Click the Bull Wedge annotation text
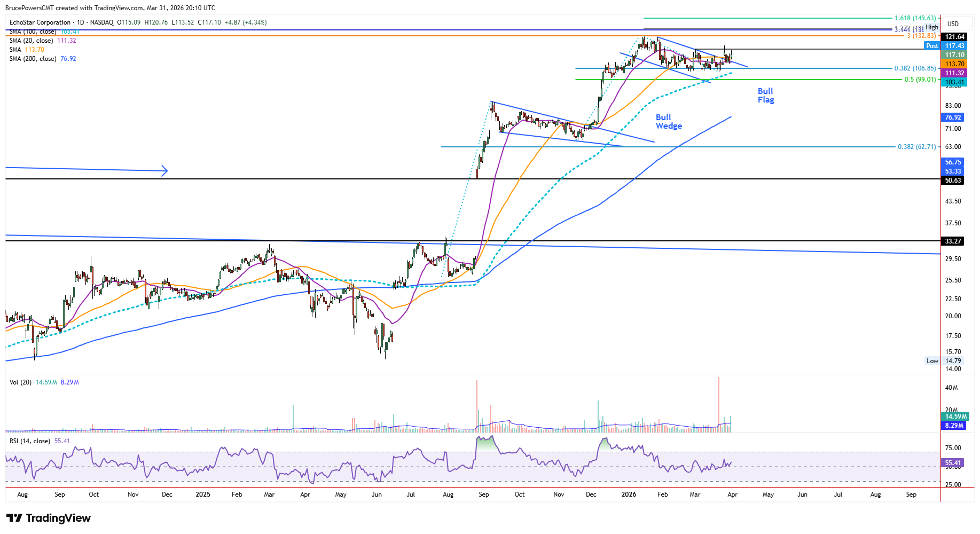Image resolution: width=980 pixels, height=534 pixels. tap(669, 122)
